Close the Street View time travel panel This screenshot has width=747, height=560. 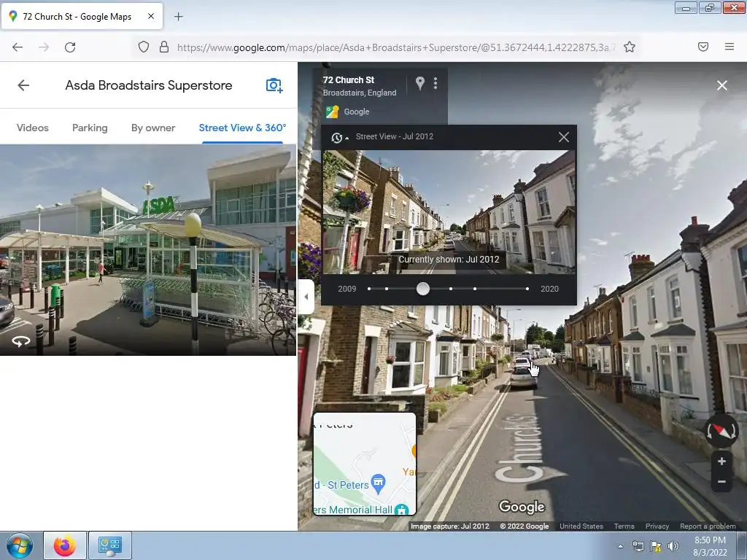coord(564,137)
